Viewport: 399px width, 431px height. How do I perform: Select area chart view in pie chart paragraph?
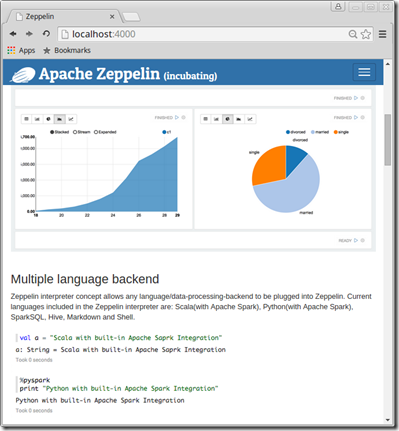click(239, 119)
